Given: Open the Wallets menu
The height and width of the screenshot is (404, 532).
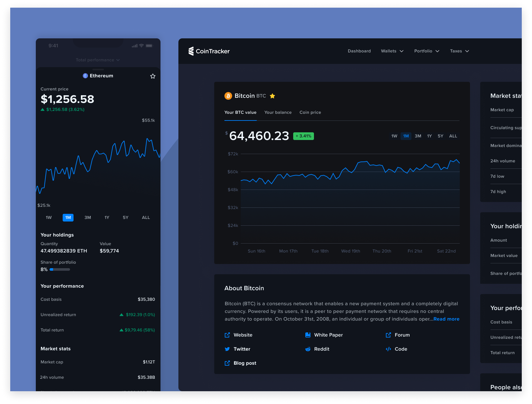Looking at the screenshot, I should tap(392, 51).
